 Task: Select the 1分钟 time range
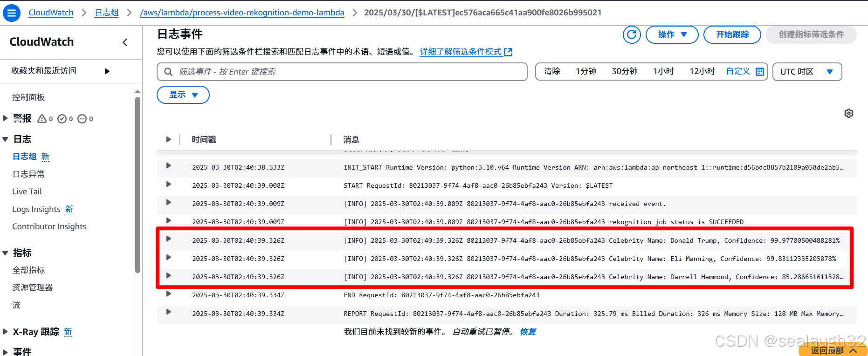(x=586, y=71)
